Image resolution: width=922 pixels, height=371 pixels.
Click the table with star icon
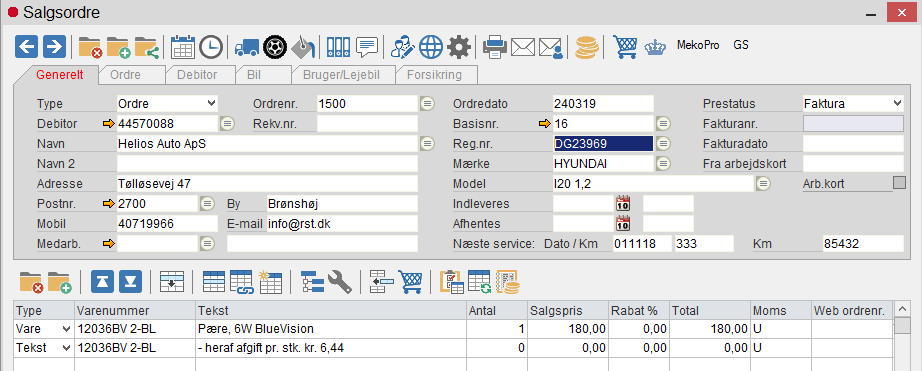(270, 282)
